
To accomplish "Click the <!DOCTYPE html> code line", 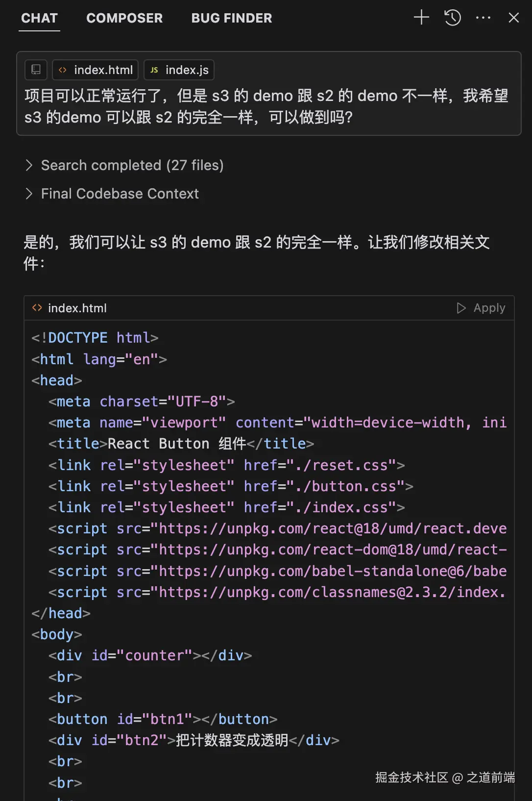I will click(x=95, y=338).
